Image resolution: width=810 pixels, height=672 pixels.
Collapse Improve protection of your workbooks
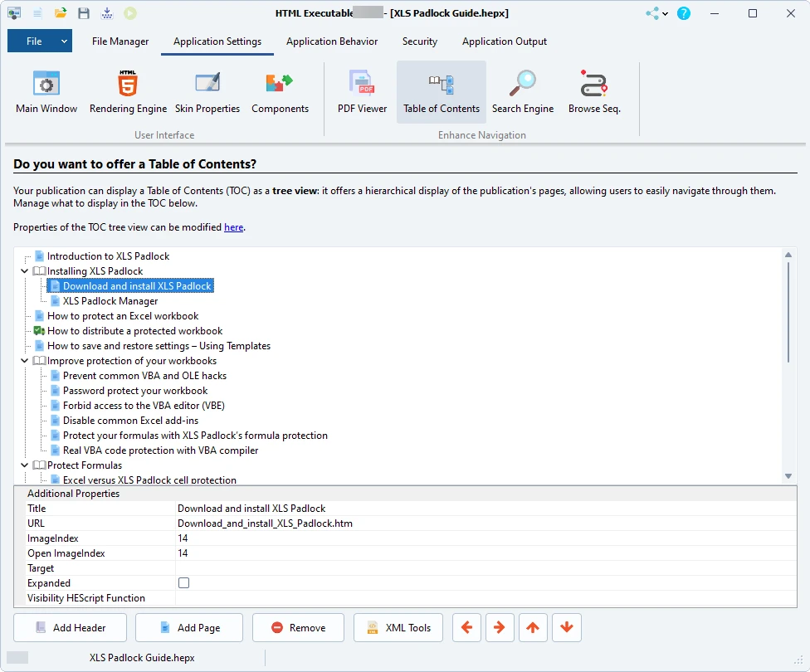pyautogui.click(x=24, y=361)
